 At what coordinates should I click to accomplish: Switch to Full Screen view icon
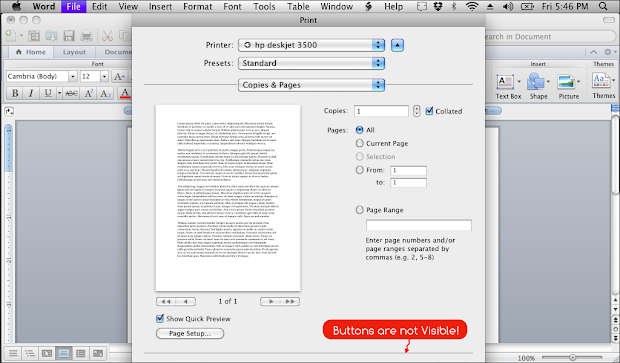pos(98,353)
